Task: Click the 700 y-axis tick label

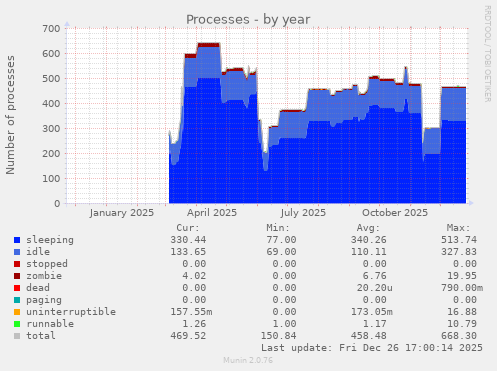Action: (x=51, y=28)
